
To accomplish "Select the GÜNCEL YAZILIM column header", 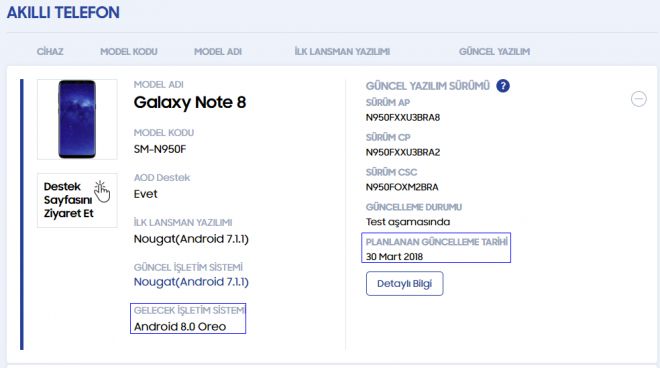I will coord(494,52).
